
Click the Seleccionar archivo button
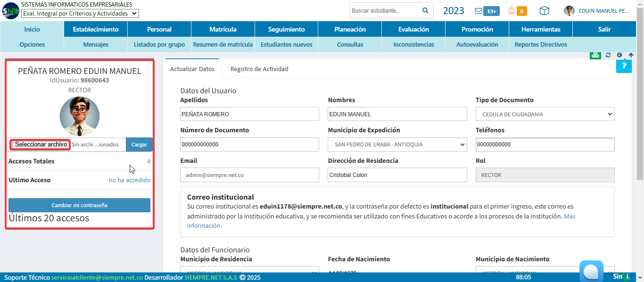(x=41, y=145)
